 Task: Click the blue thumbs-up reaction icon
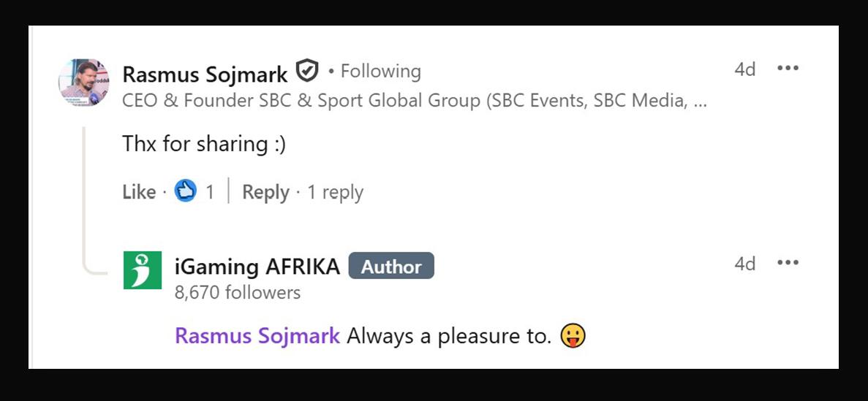pyautogui.click(x=186, y=191)
